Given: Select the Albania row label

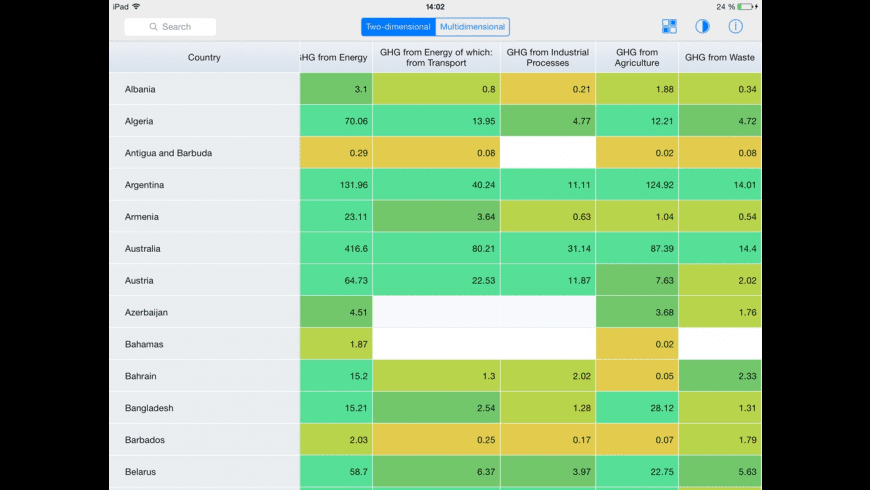Looking at the screenshot, I should click(x=140, y=89).
